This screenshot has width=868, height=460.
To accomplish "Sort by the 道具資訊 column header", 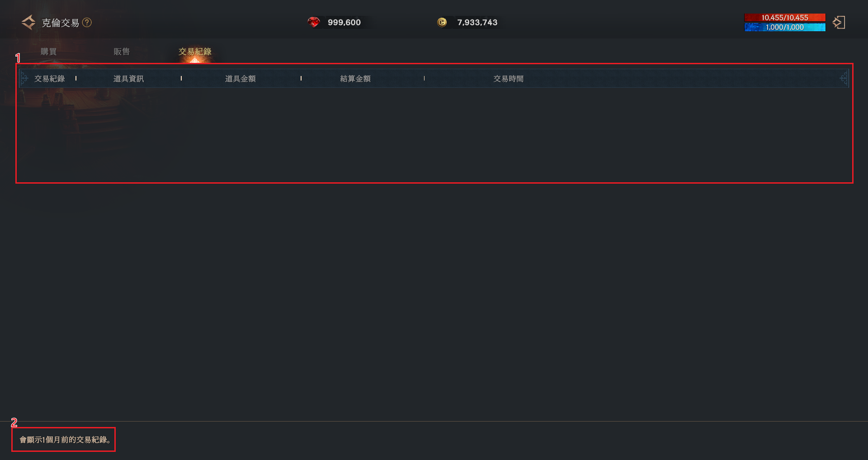I will click(128, 79).
